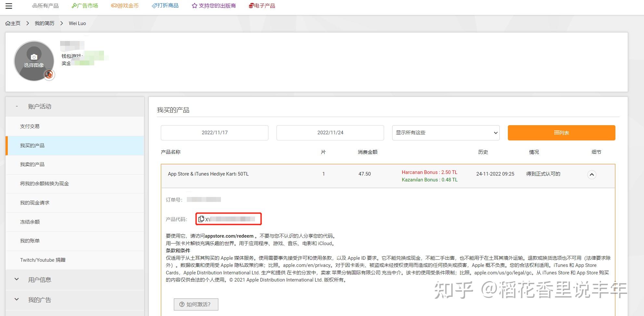Click the 条款和条件 heading
Screen dimensions: 644x316
[178, 251]
